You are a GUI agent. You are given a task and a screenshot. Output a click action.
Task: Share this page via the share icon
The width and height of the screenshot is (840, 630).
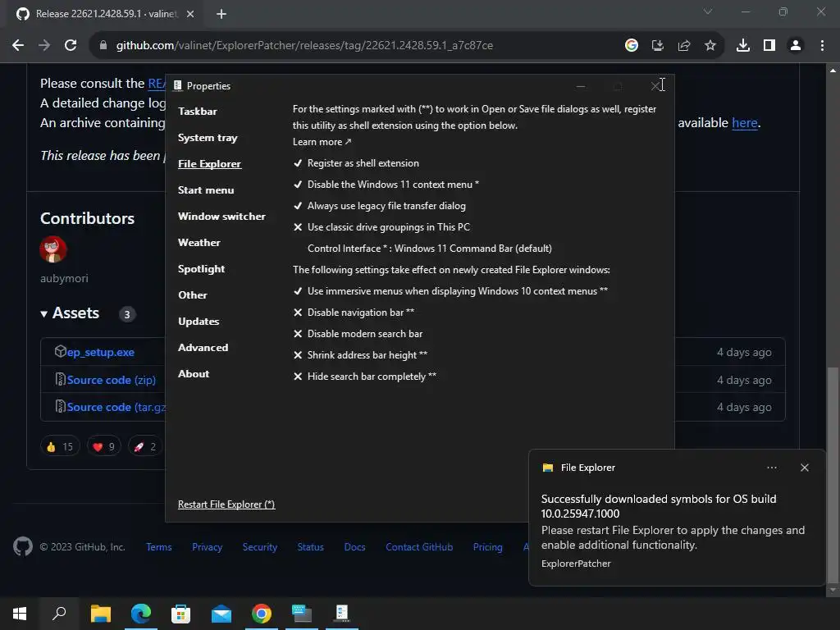(x=684, y=46)
